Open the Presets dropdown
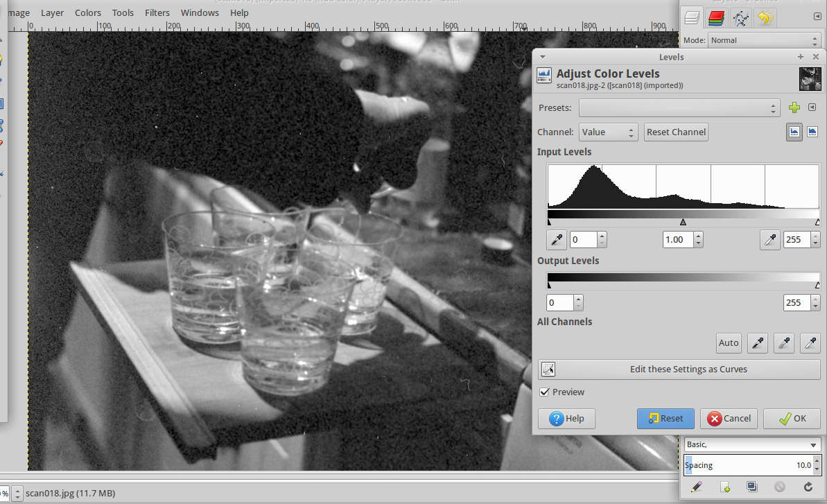827x504 pixels. point(679,108)
